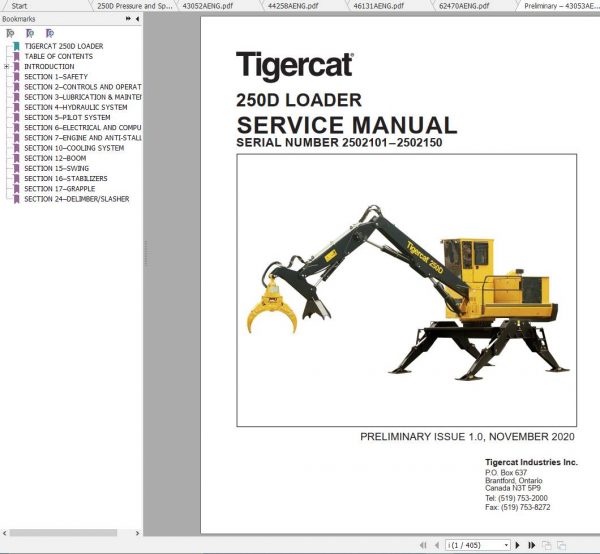Click the Tigercat logo on the cover page
This screenshot has height=554, width=600.
295,66
